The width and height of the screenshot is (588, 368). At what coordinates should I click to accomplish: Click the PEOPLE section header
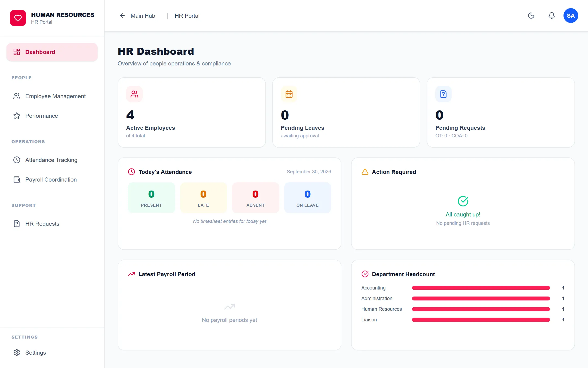click(x=22, y=78)
